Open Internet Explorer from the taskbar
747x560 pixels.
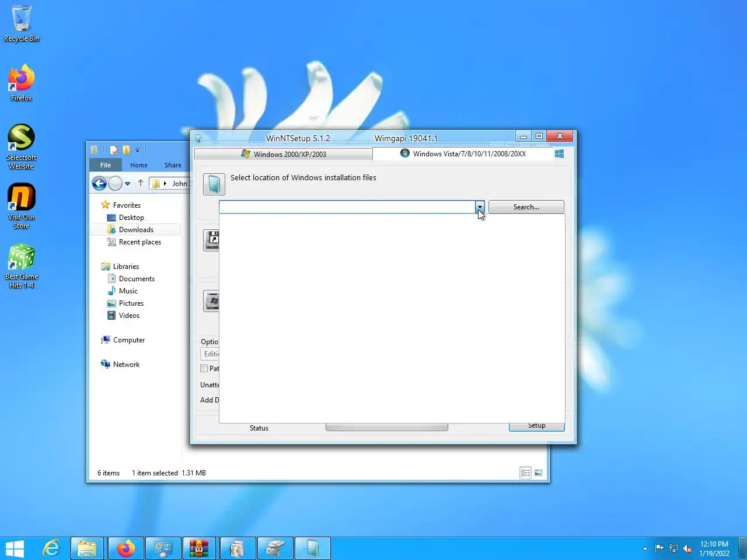click(51, 548)
